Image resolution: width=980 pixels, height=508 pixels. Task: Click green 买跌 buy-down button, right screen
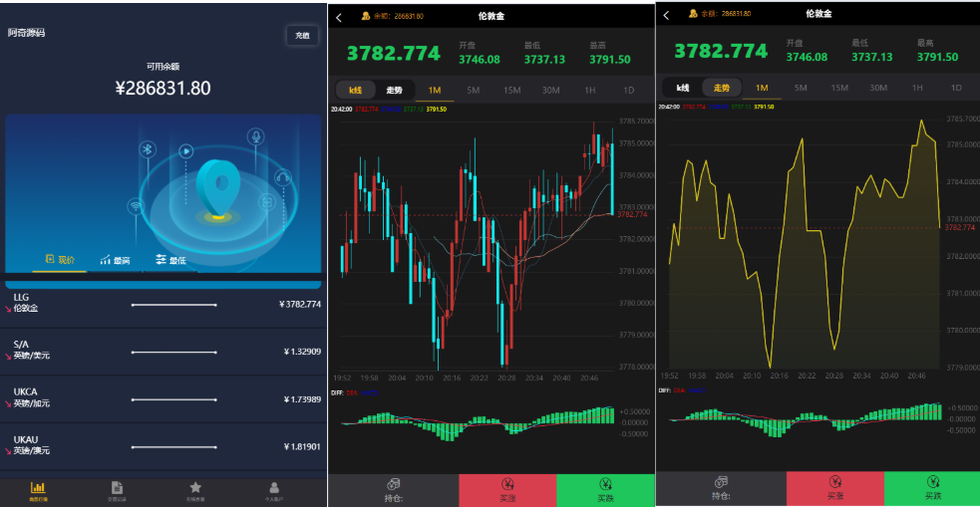pos(932,487)
